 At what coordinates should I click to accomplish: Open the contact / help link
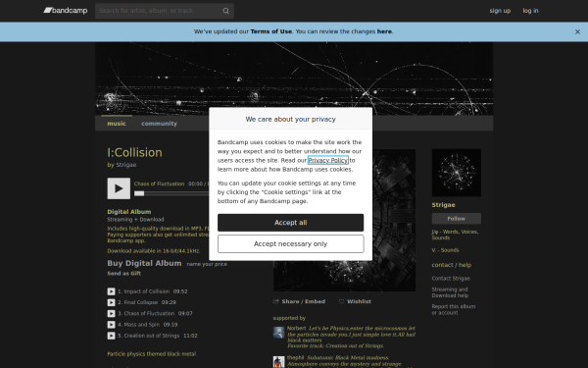click(451, 265)
